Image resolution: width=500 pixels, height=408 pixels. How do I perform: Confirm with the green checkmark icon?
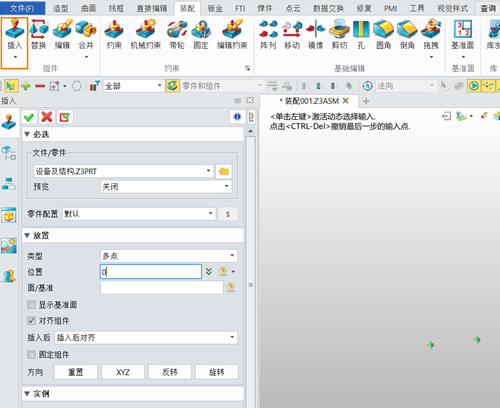pos(29,117)
